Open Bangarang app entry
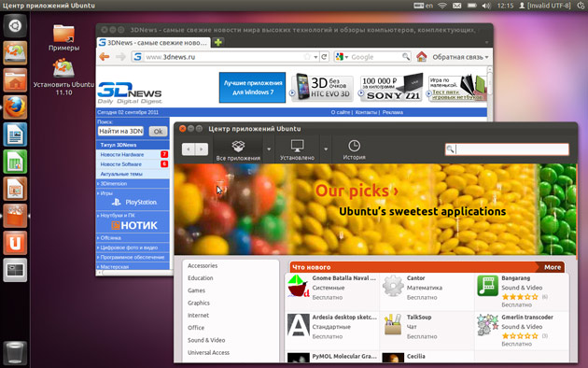Image resolution: width=588 pixels, height=368 pixels. coord(522,291)
